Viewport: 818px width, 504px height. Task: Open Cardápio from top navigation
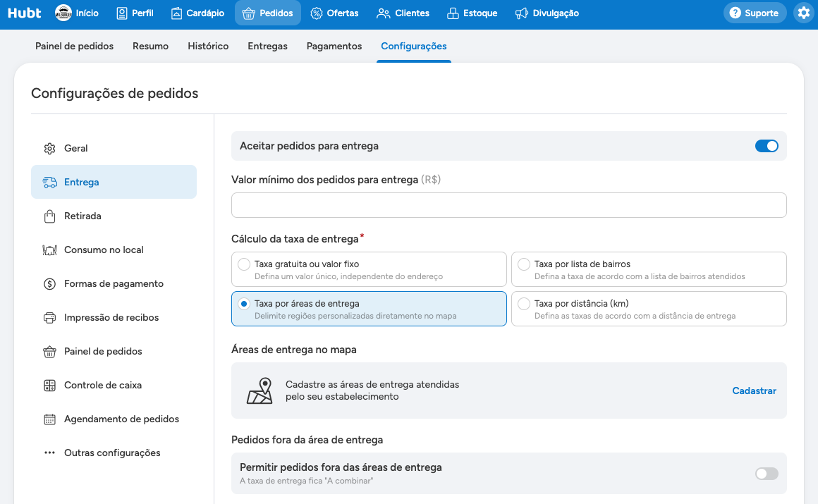pos(197,13)
